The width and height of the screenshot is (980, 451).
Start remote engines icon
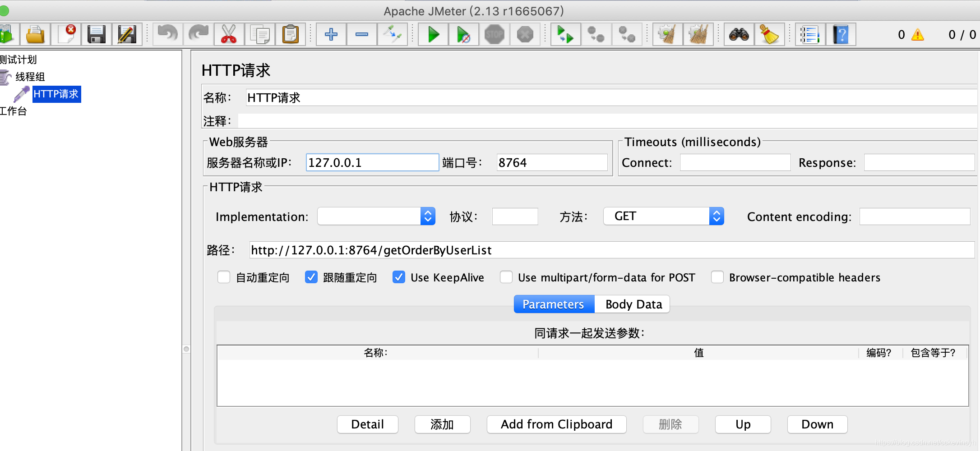565,34
